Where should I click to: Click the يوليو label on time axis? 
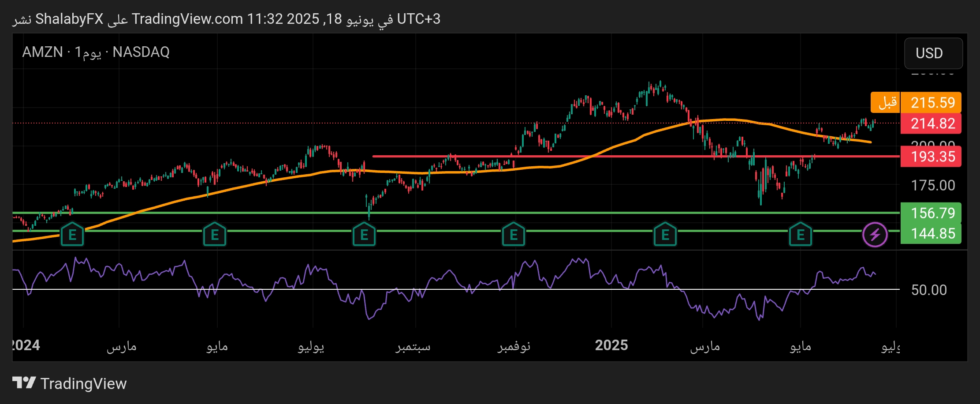pos(311,347)
